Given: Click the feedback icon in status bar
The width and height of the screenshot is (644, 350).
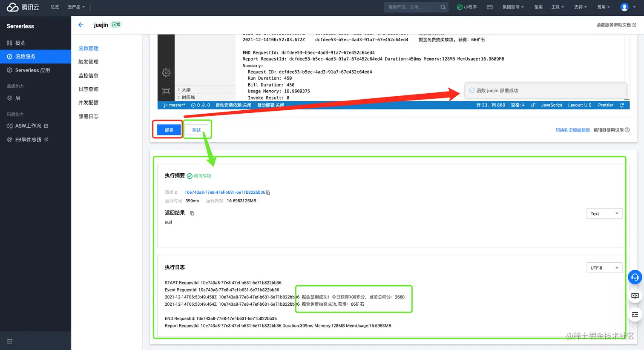Looking at the screenshot, I should coord(622,105).
